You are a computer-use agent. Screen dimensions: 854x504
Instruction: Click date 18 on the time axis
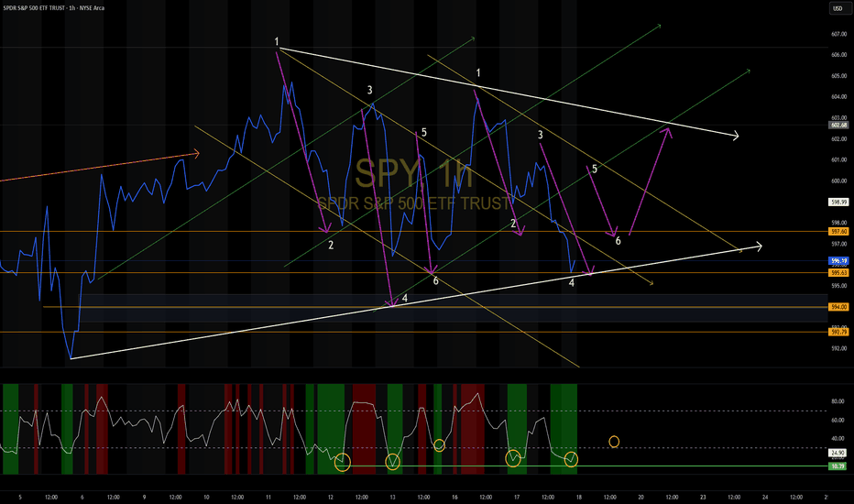(579, 497)
